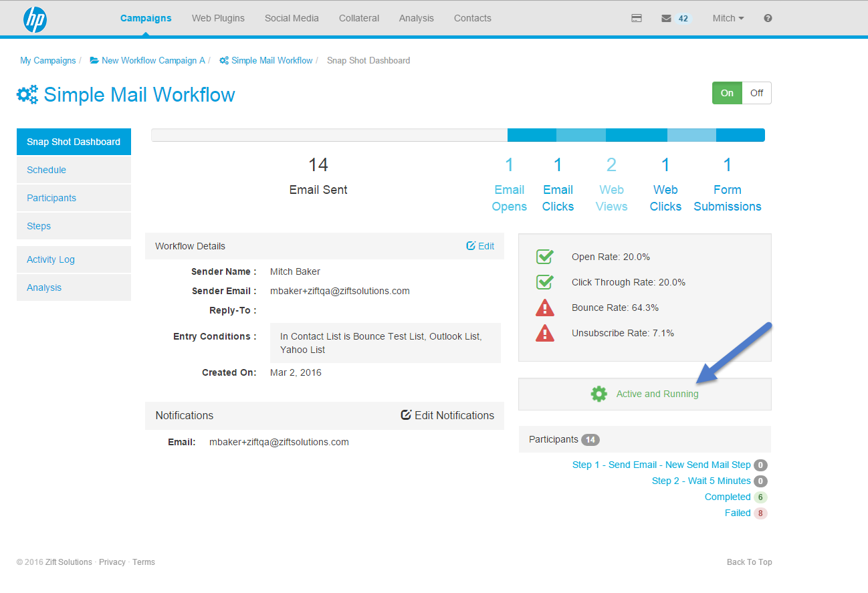Open the Campaigns menu tab
This screenshot has height=593, width=868.
146,19
